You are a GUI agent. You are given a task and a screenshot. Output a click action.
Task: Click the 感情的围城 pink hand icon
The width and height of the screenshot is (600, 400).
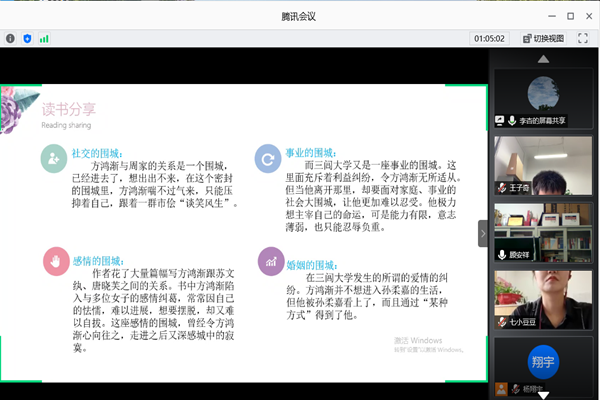click(52, 261)
